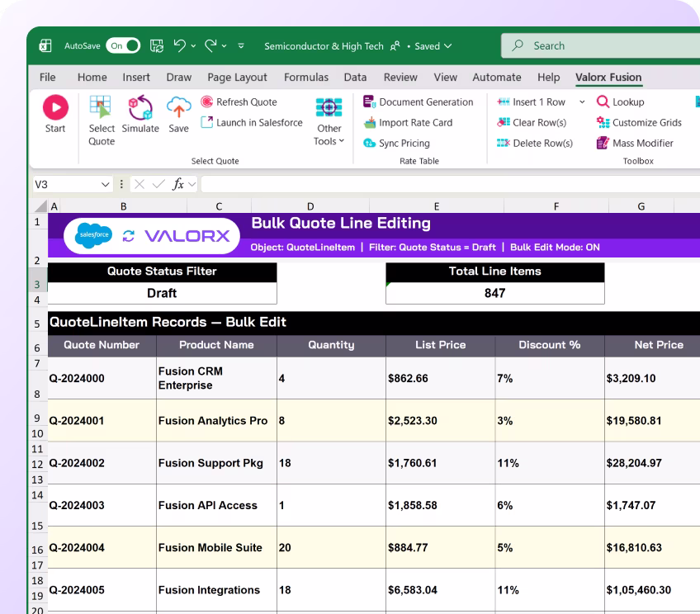The width and height of the screenshot is (700, 614).
Task: Click the save-file icon in title bar
Action: 156,45
